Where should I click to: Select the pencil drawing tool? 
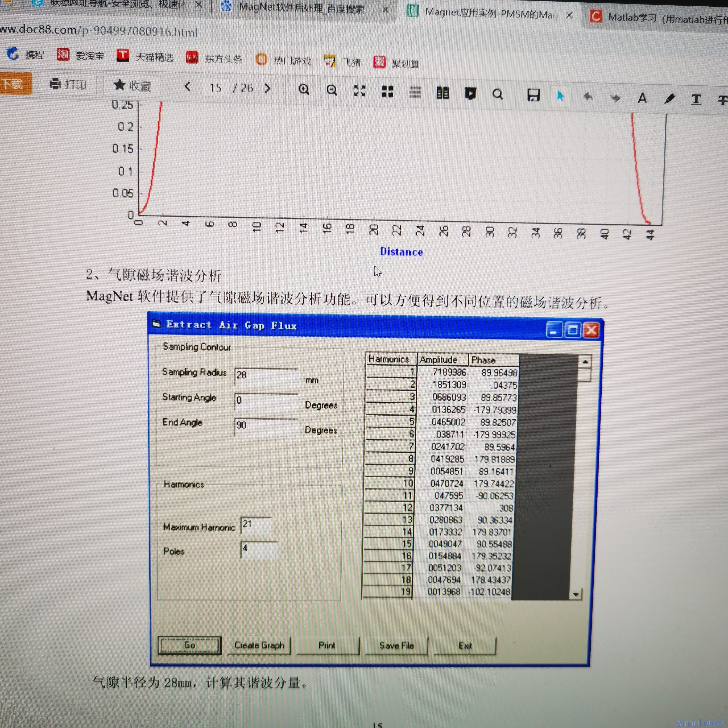[669, 99]
